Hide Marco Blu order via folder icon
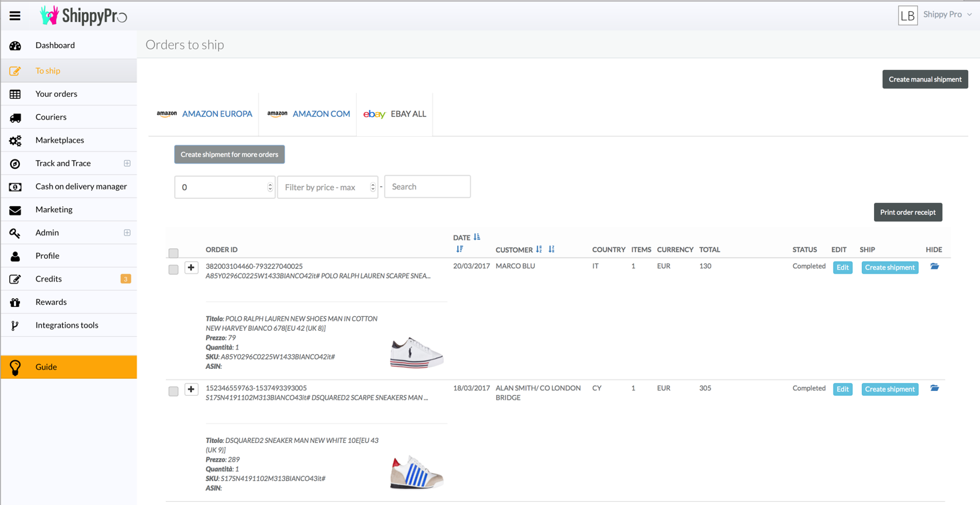The image size is (980, 505). pyautogui.click(x=935, y=267)
